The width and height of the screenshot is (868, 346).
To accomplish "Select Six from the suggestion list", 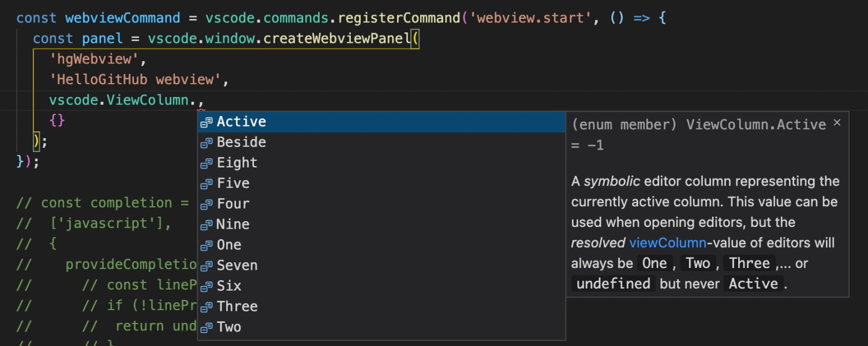I will tap(229, 285).
